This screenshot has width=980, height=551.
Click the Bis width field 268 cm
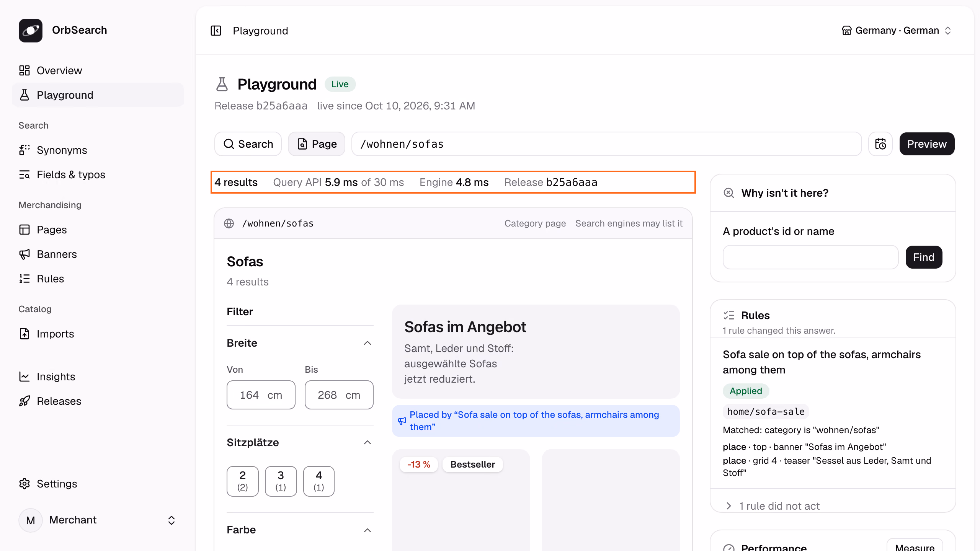(x=339, y=395)
